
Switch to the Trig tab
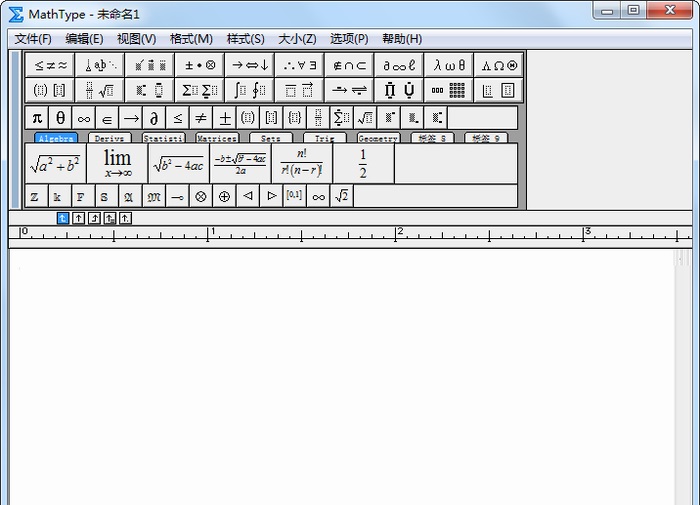324,139
